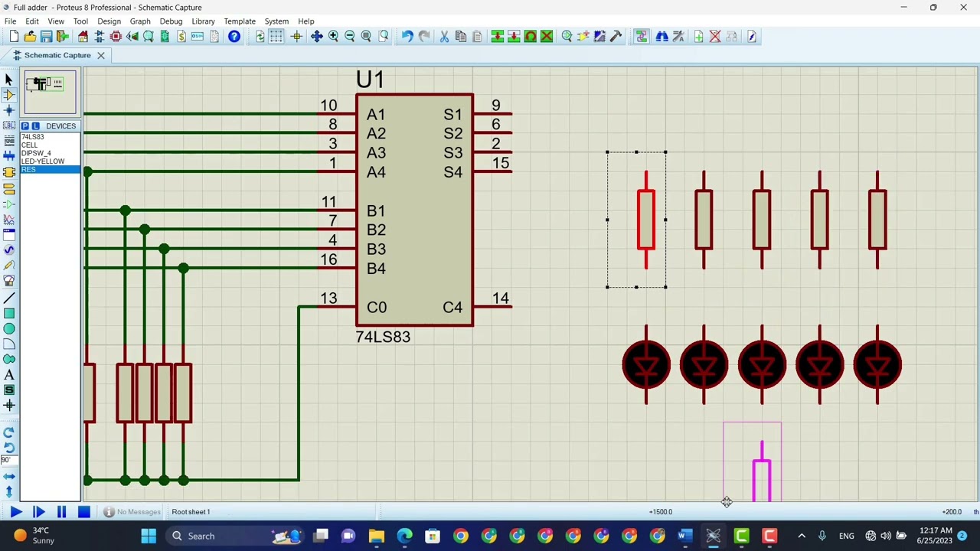The height and width of the screenshot is (551, 980).
Task: Pause the running simulation
Action: coord(61,512)
